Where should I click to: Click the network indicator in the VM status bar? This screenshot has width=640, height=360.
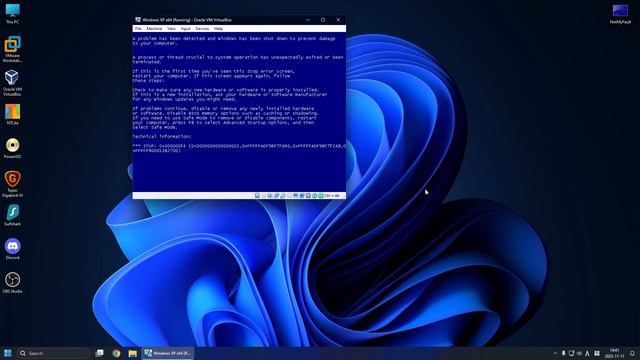pyautogui.click(x=276, y=196)
